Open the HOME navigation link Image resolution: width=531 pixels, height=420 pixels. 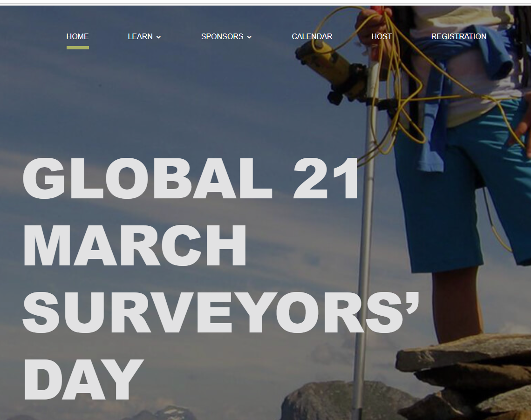point(77,36)
